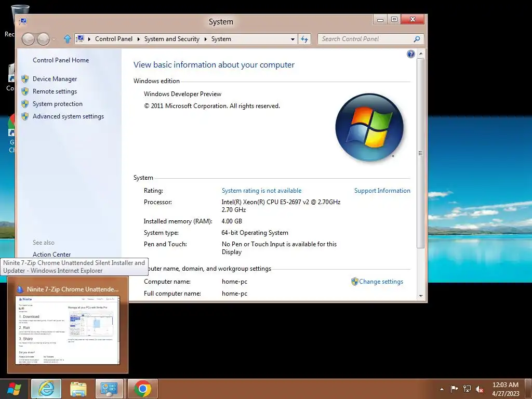Open Action Center under See also
The width and height of the screenshot is (532, 399).
pyautogui.click(x=51, y=255)
